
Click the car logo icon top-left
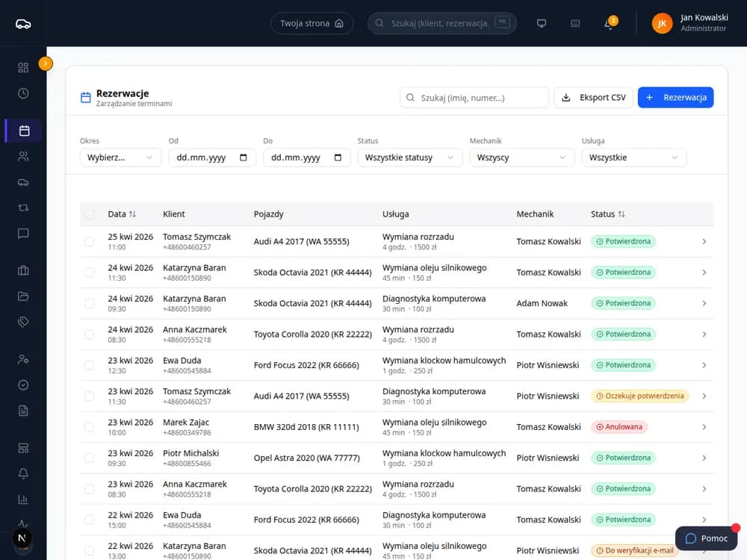coord(23,24)
